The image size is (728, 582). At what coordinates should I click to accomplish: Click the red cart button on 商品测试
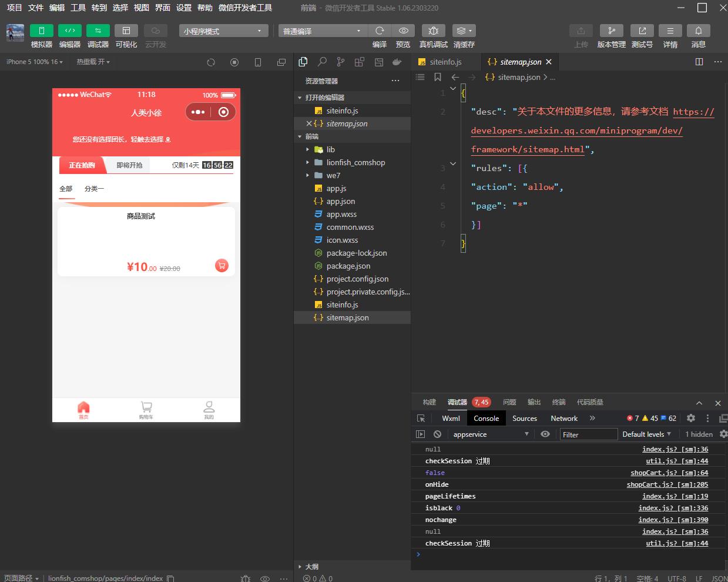click(x=222, y=266)
